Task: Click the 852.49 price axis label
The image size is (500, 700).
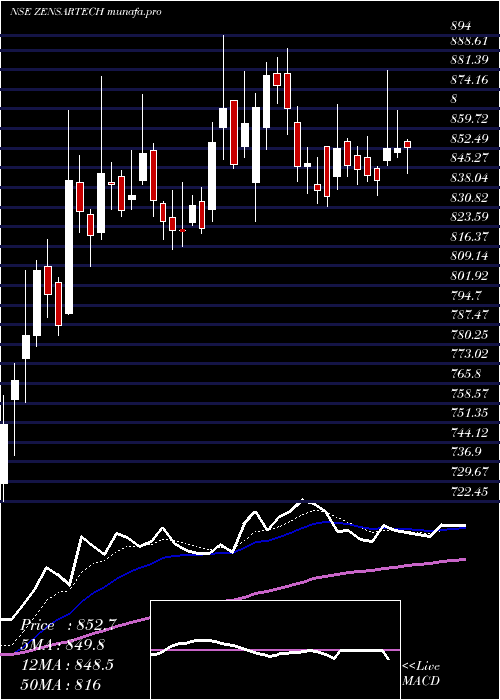Action: coord(469,138)
